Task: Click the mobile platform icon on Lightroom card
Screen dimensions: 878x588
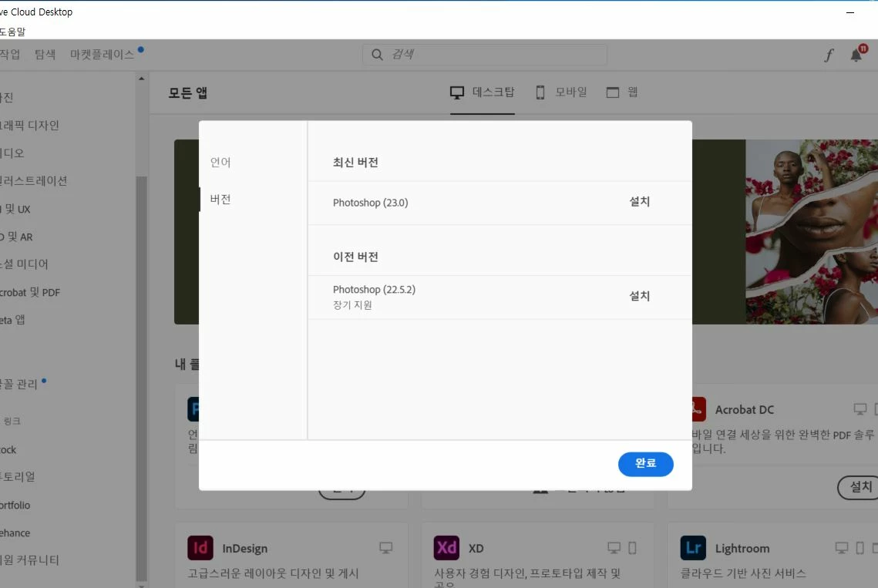Action: click(x=860, y=548)
